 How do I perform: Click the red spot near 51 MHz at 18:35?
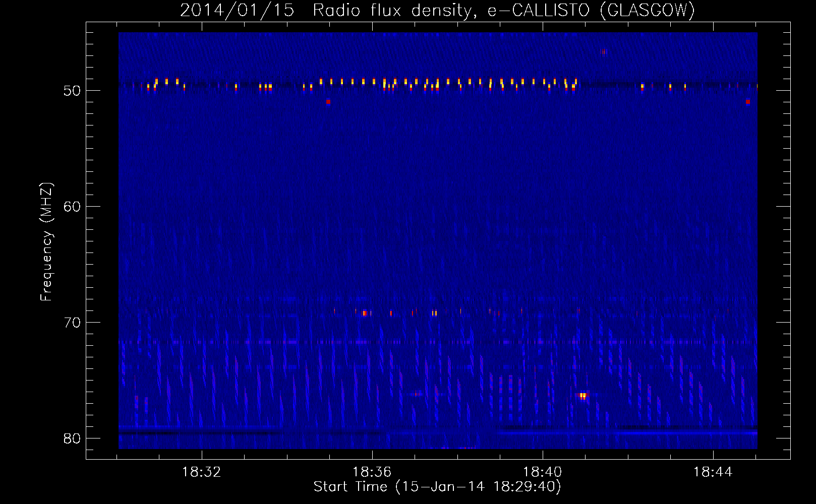pyautogui.click(x=328, y=102)
